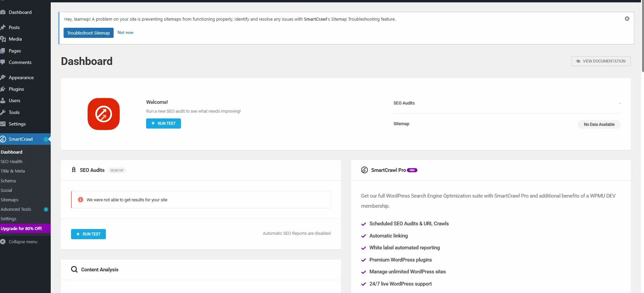Open the SmartCrawl menu in sidebar
The height and width of the screenshot is (293, 644).
tap(21, 139)
